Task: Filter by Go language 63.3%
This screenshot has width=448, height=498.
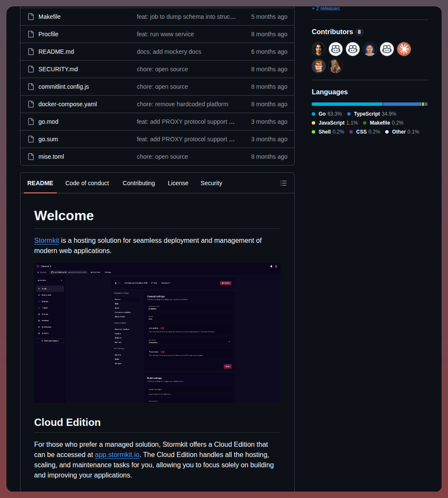Action: point(327,114)
